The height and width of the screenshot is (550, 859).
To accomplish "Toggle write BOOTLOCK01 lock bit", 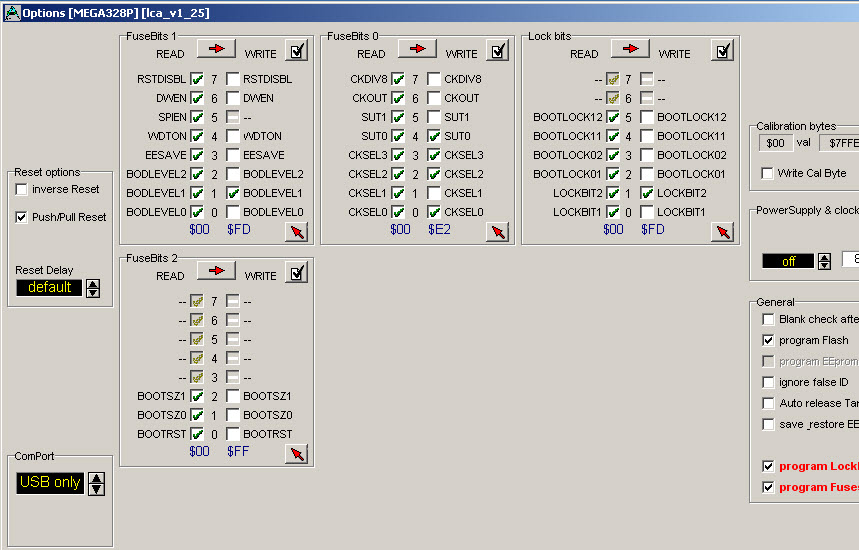I will [x=647, y=174].
